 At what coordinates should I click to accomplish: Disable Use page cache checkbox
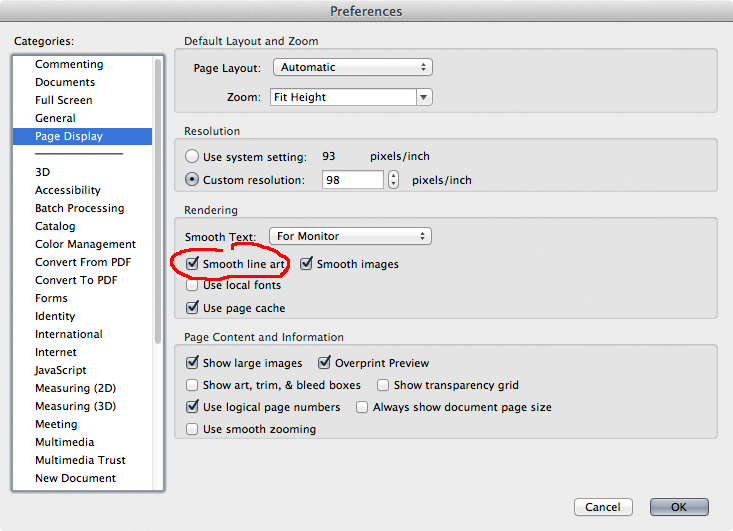pos(192,308)
